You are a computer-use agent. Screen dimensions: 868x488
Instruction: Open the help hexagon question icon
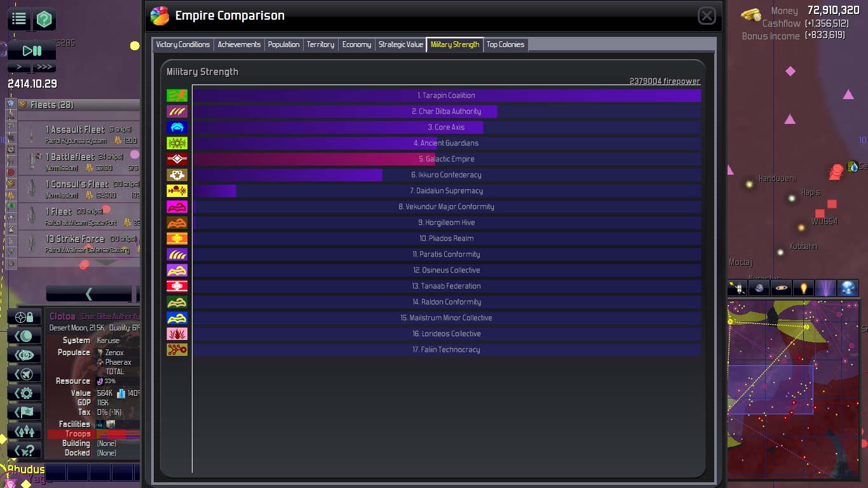44,19
